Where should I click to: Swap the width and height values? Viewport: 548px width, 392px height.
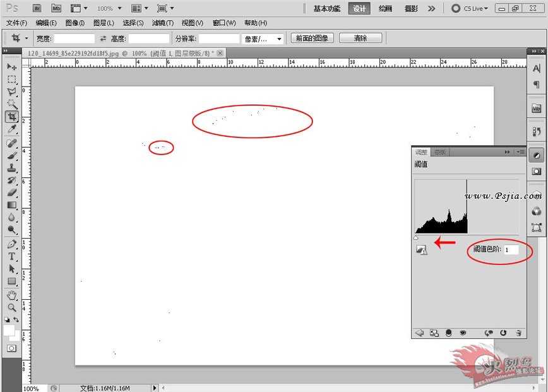tap(103, 39)
